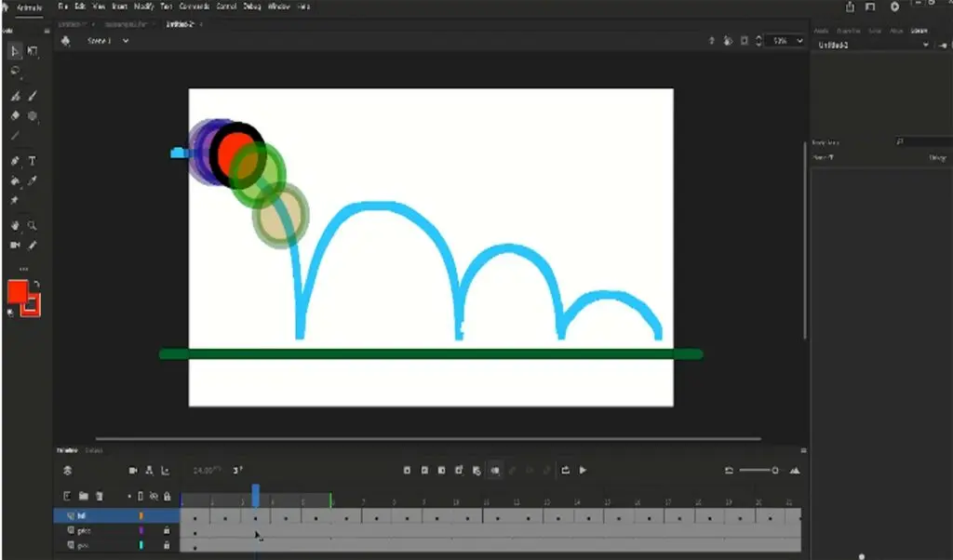953x560 pixels.
Task: Open the Timeline panel options menu
Action: (803, 450)
